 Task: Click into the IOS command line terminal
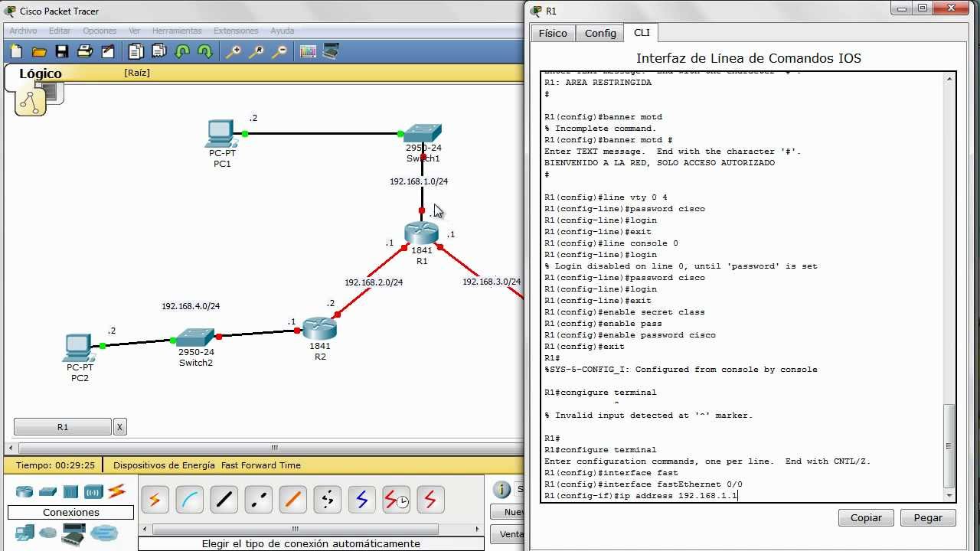[x=743, y=287]
